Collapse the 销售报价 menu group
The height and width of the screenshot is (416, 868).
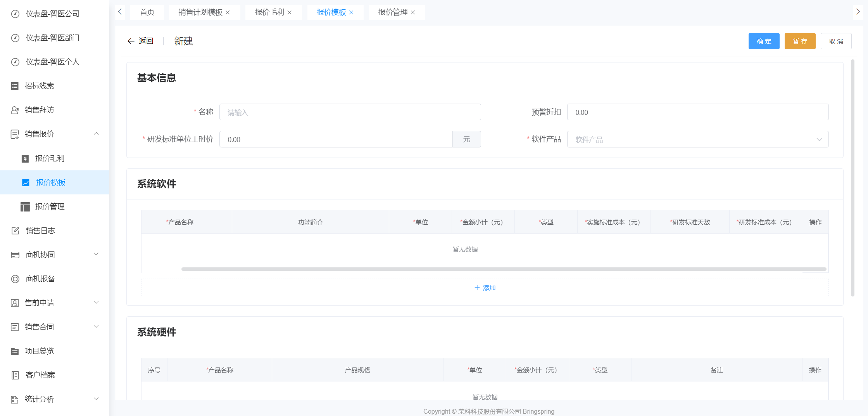(x=96, y=134)
